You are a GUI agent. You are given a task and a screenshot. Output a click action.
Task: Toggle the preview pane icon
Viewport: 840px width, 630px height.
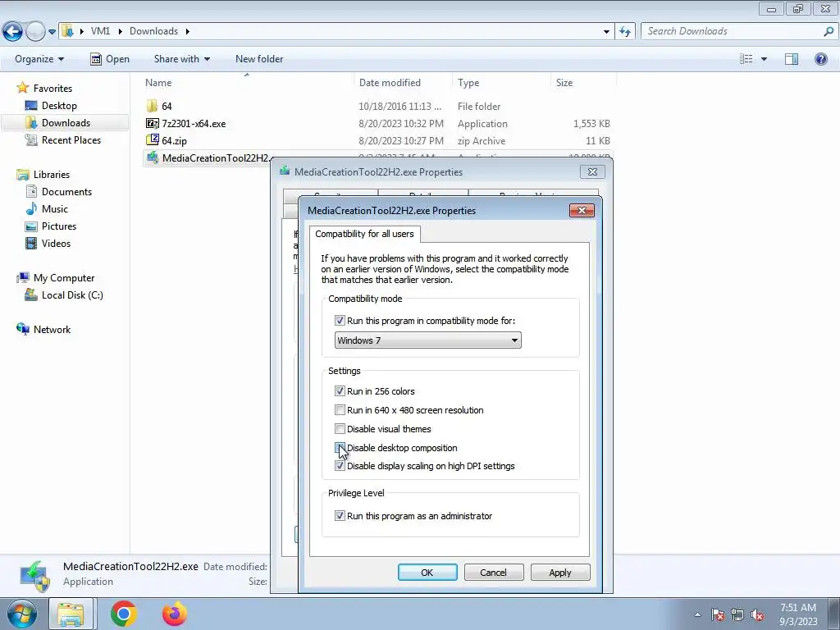[792, 59]
